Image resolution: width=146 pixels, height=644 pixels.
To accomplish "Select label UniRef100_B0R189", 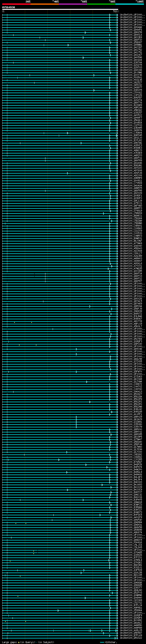I will coord(131,412).
